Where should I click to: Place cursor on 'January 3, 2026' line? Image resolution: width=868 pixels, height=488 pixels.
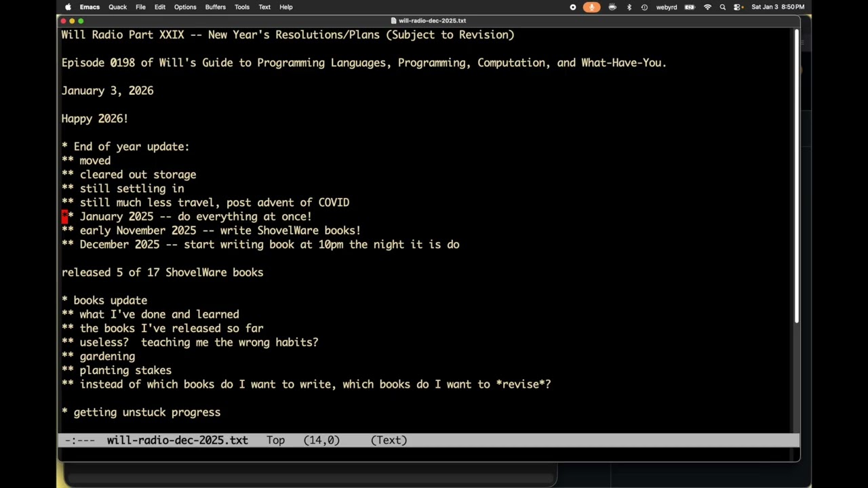pyautogui.click(x=107, y=91)
